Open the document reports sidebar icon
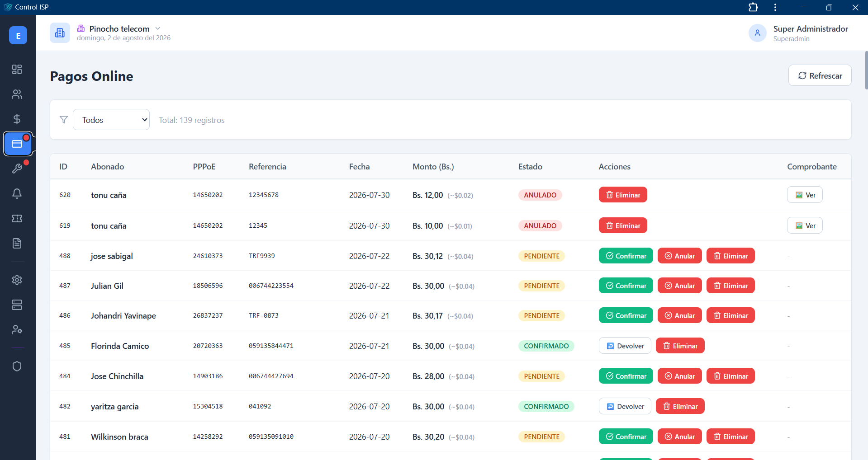Viewport: 868px width, 460px height. (x=17, y=243)
